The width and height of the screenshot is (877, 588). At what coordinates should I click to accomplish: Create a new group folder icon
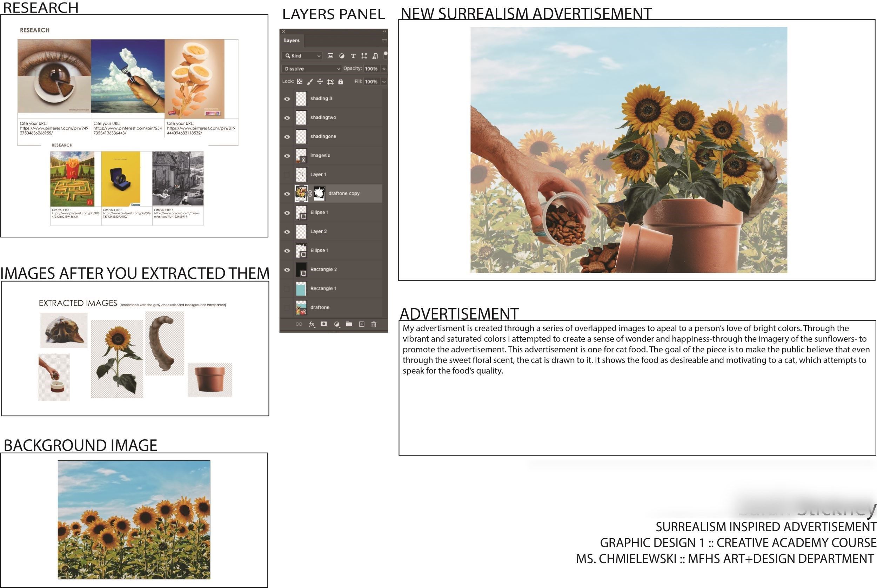[349, 324]
